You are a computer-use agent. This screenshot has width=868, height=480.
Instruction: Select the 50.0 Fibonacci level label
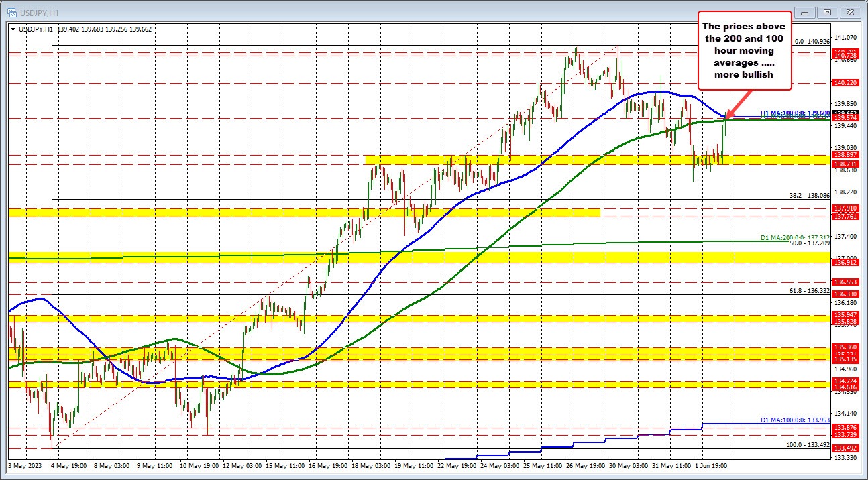pos(810,243)
